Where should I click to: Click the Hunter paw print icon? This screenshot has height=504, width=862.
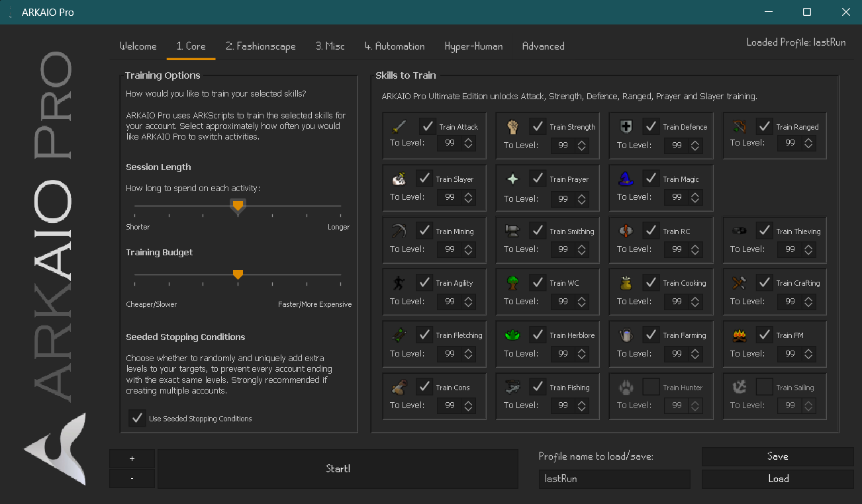click(x=626, y=387)
